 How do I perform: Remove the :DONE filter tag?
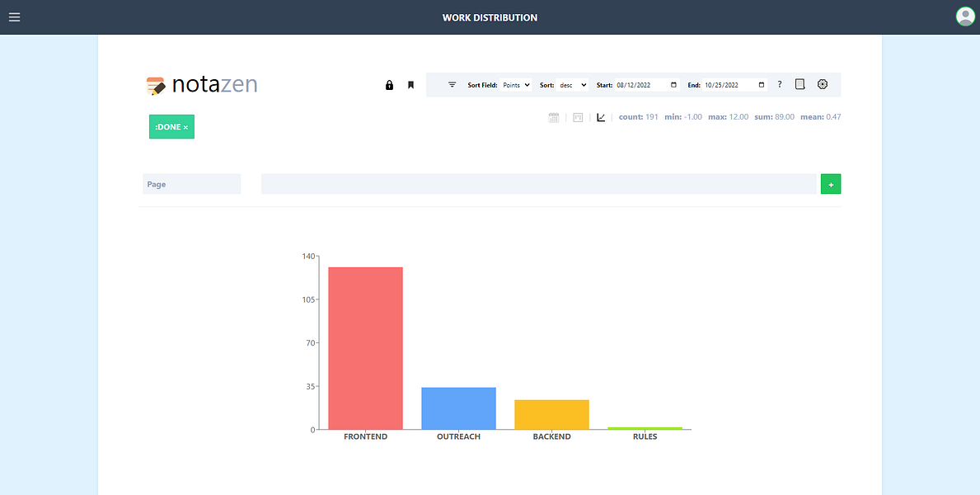185,127
